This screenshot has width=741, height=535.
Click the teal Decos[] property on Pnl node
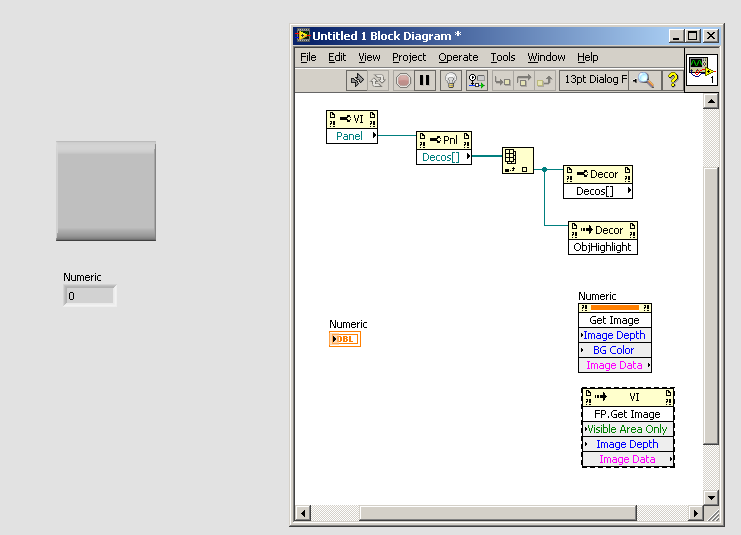(444, 157)
